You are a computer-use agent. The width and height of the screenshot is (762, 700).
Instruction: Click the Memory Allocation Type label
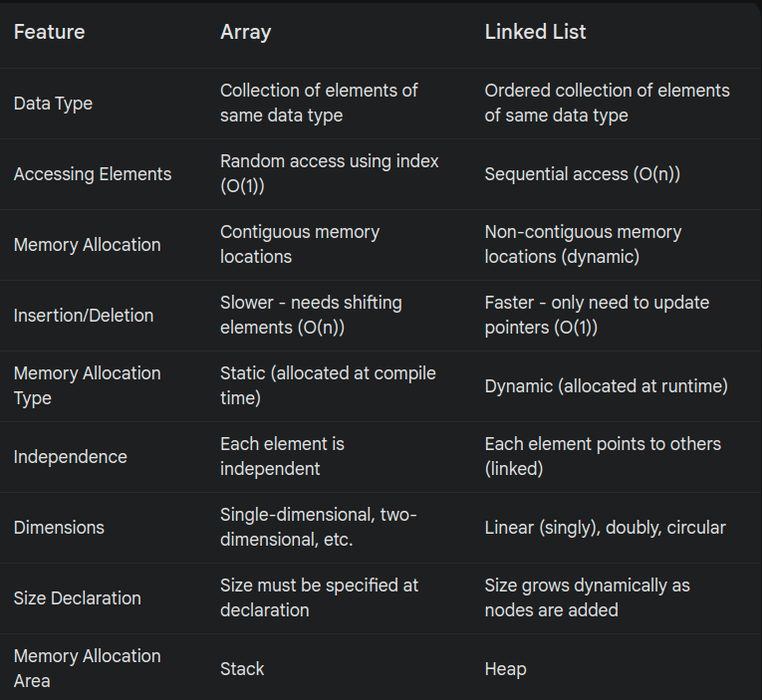click(x=87, y=385)
